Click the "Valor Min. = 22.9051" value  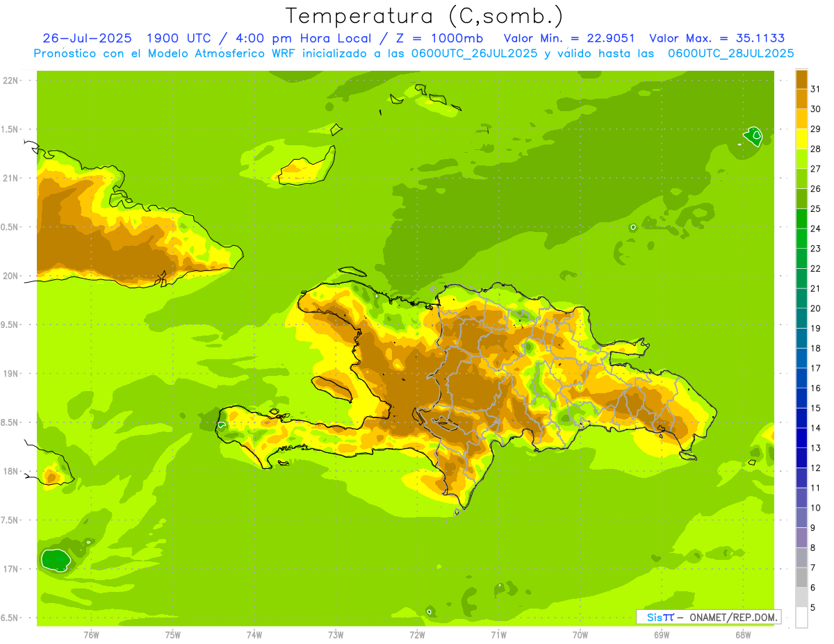[569, 38]
